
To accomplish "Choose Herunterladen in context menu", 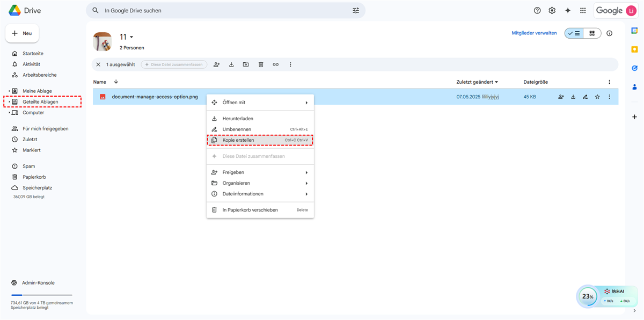I will (260, 119).
